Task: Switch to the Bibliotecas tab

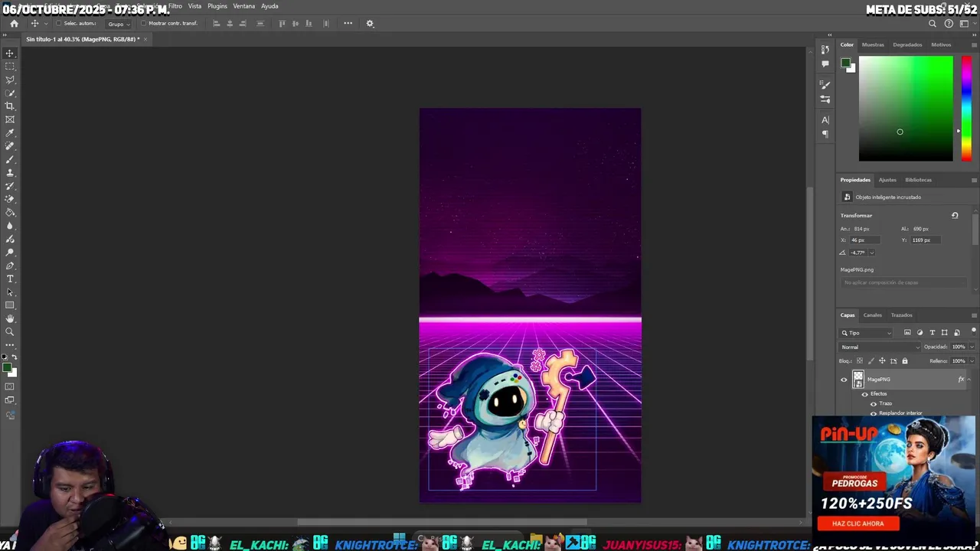Action: (x=918, y=180)
